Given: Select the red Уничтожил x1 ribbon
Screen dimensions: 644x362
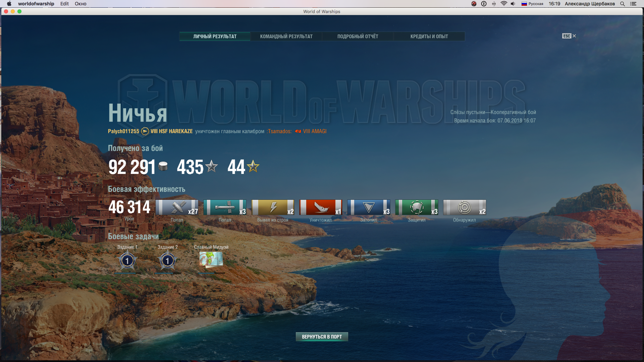Looking at the screenshot, I should tap(321, 207).
